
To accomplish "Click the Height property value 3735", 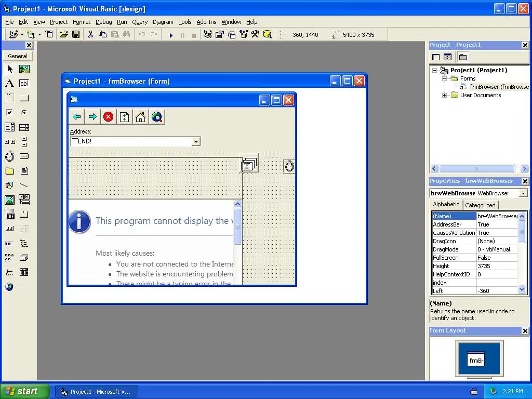I will point(497,267).
